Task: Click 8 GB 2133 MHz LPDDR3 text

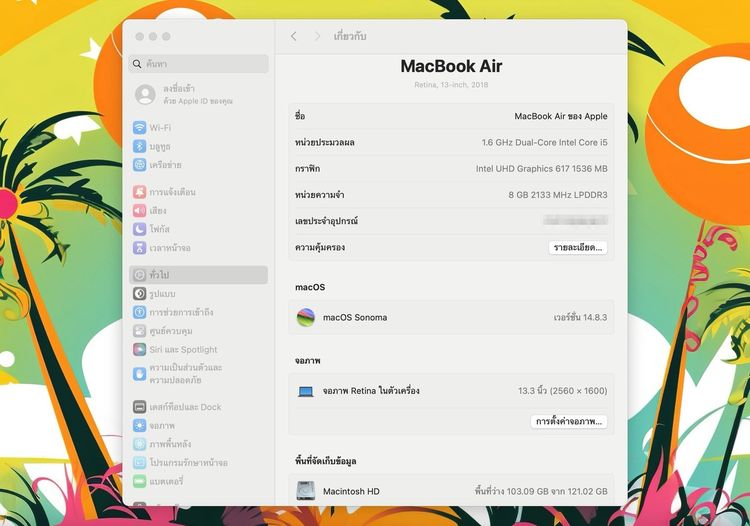Action: click(x=558, y=195)
